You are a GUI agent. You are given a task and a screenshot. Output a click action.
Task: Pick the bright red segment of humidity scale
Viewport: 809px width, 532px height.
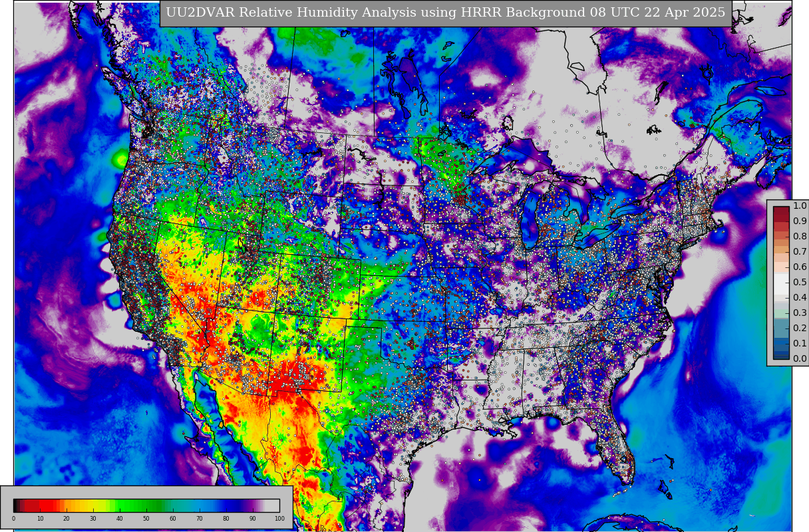pyautogui.click(x=47, y=505)
